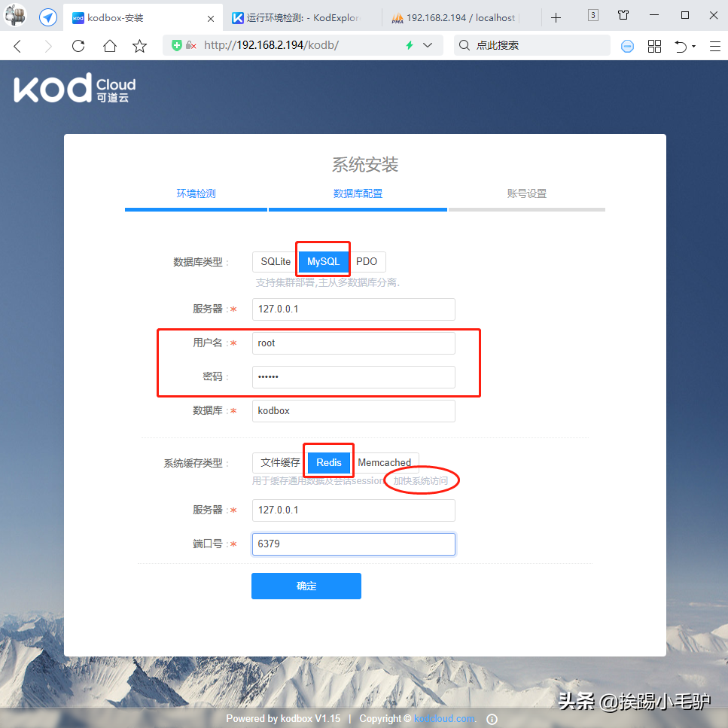Image resolution: width=728 pixels, height=728 pixels.
Task: Select 文件缓存 cache type
Action: 280,462
